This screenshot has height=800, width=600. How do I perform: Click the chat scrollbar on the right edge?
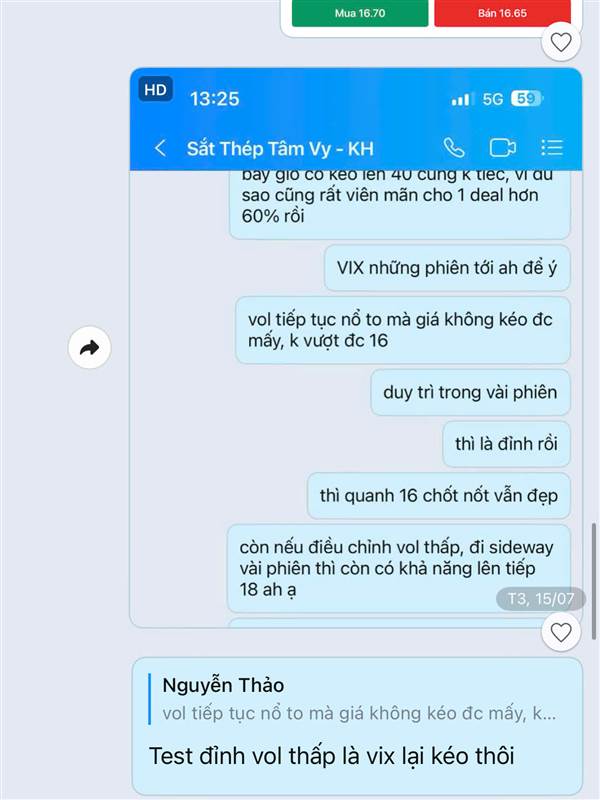(x=594, y=581)
